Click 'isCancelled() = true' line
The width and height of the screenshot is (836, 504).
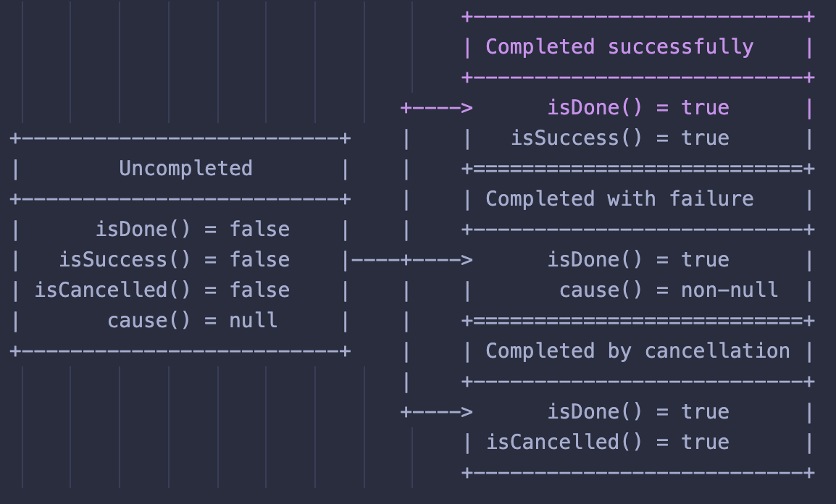[x=608, y=442]
